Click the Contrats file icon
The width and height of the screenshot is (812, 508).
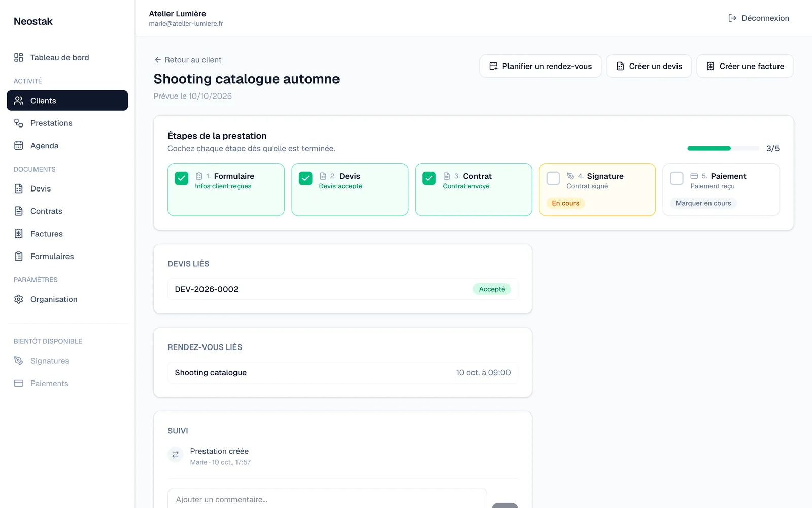coord(19,211)
